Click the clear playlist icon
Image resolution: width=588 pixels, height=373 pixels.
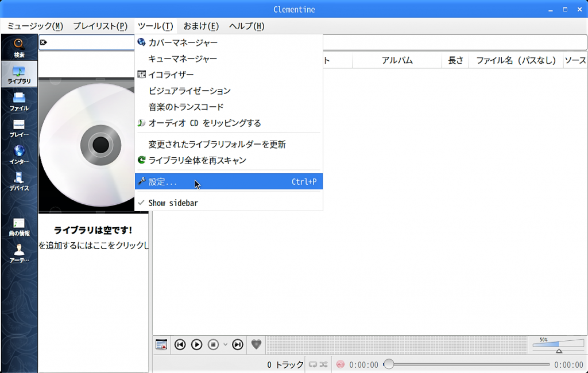(161, 344)
